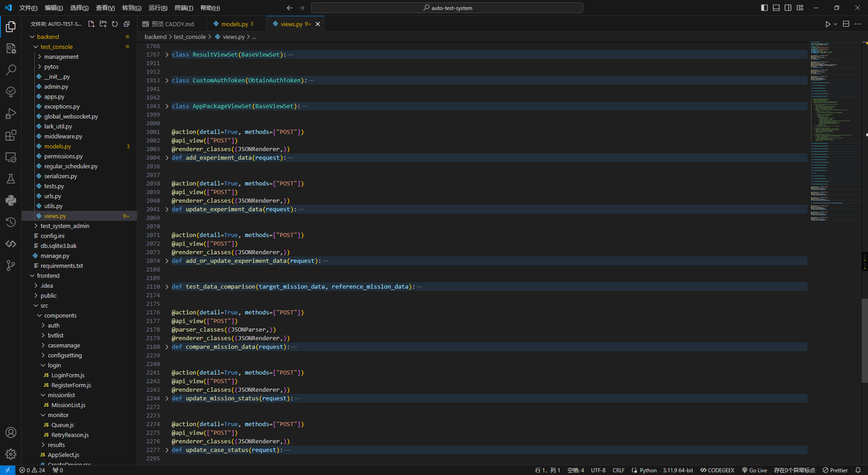The width and height of the screenshot is (868, 475).
Task: Change CRLF line ending setting
Action: pyautogui.click(x=618, y=470)
